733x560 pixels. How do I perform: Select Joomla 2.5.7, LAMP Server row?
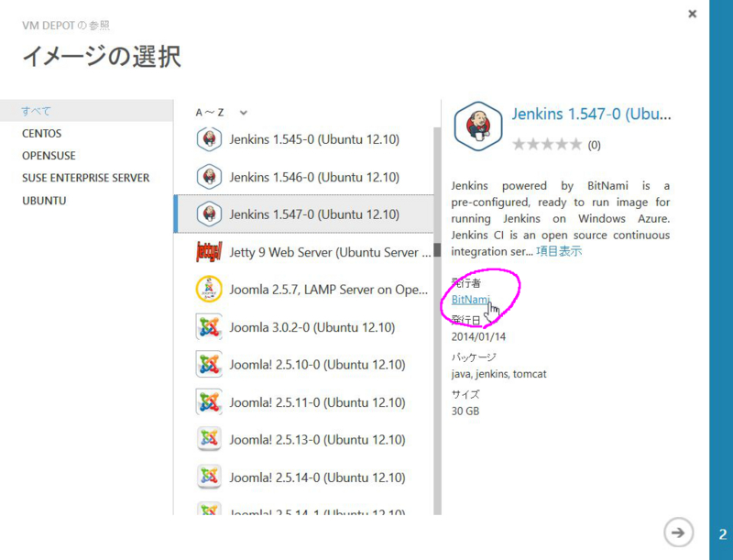[x=304, y=290]
